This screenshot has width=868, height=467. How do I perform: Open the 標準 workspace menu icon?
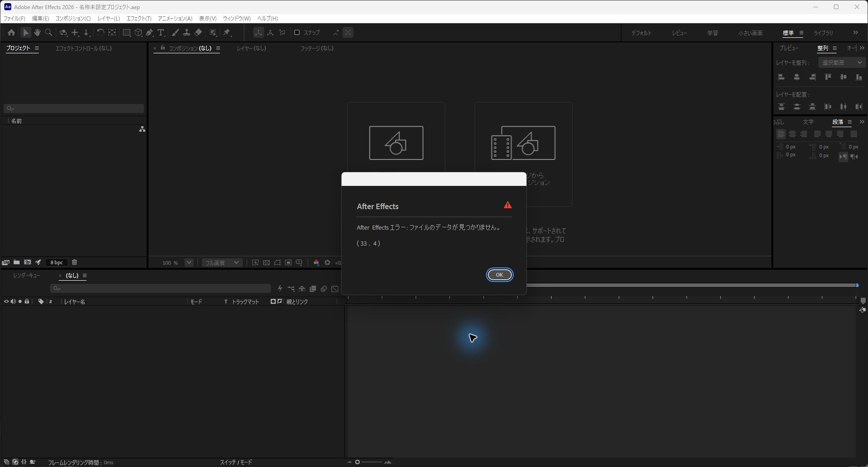802,33
